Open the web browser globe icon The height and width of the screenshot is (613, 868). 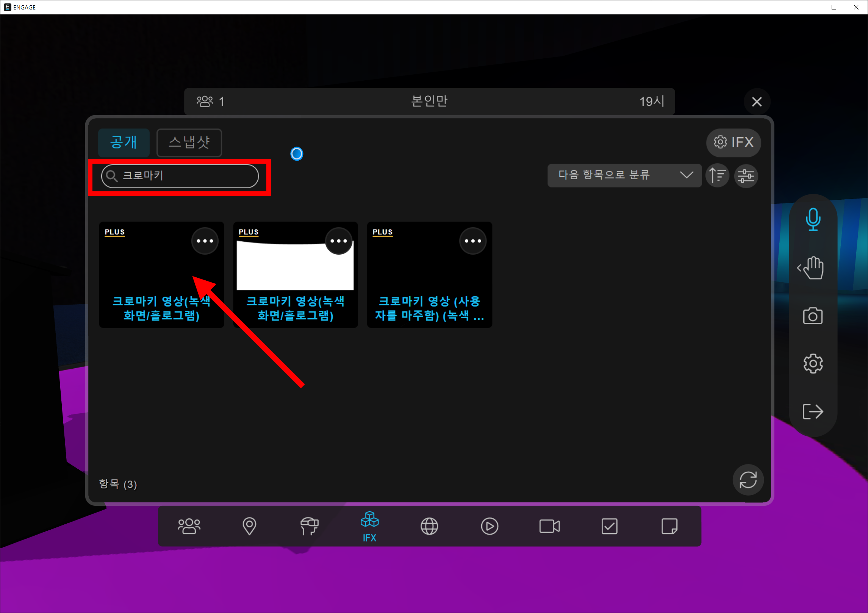coord(429,526)
